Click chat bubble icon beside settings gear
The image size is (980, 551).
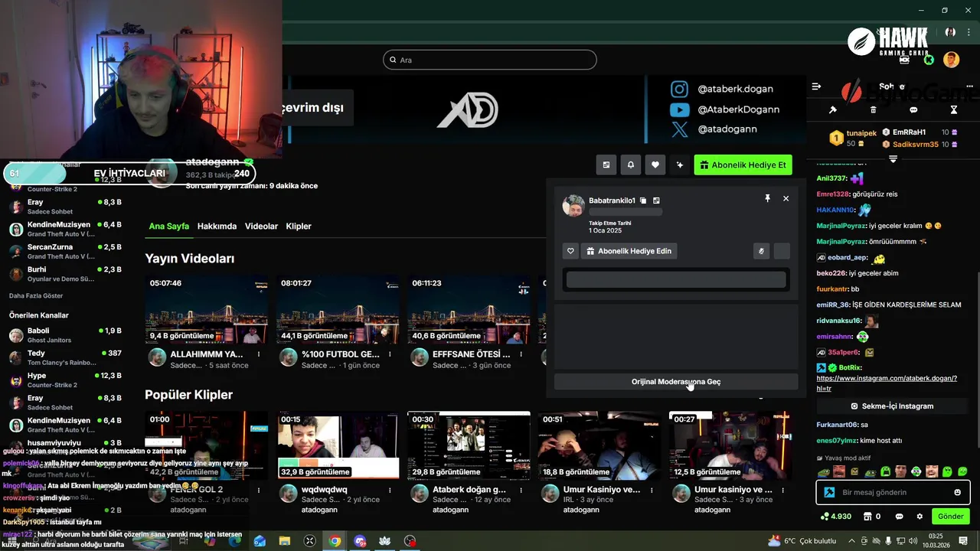tap(900, 517)
